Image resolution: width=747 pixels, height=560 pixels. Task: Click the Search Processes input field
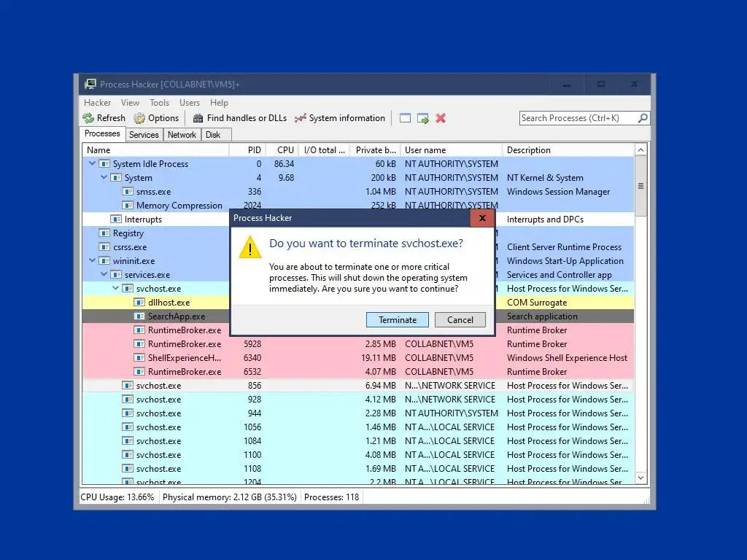(x=578, y=118)
